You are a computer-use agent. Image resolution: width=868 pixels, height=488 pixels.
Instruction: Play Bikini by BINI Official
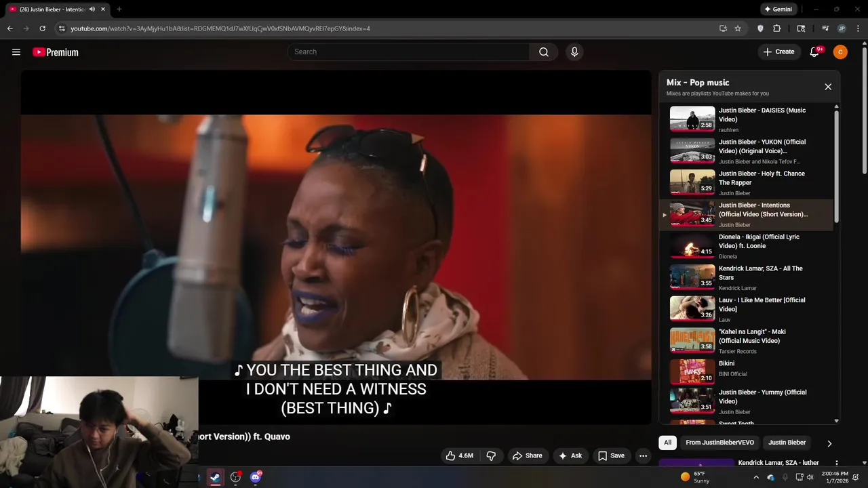(x=746, y=371)
